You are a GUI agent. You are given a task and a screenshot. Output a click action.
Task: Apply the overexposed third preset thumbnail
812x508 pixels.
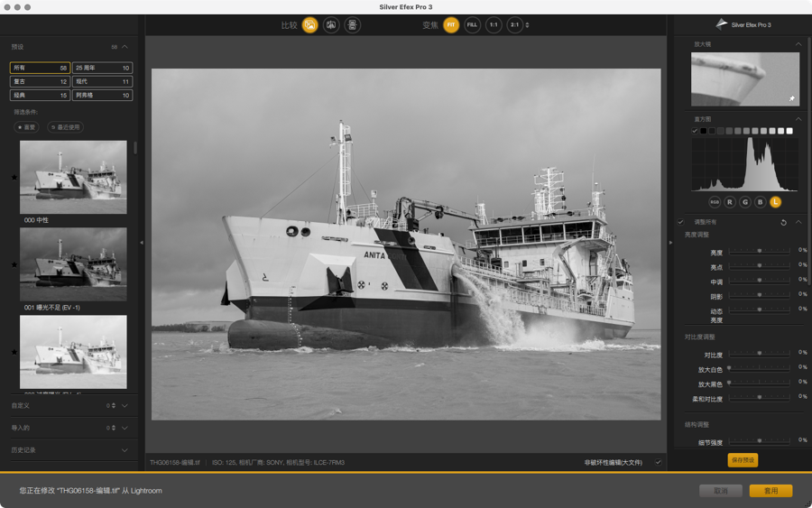point(73,352)
